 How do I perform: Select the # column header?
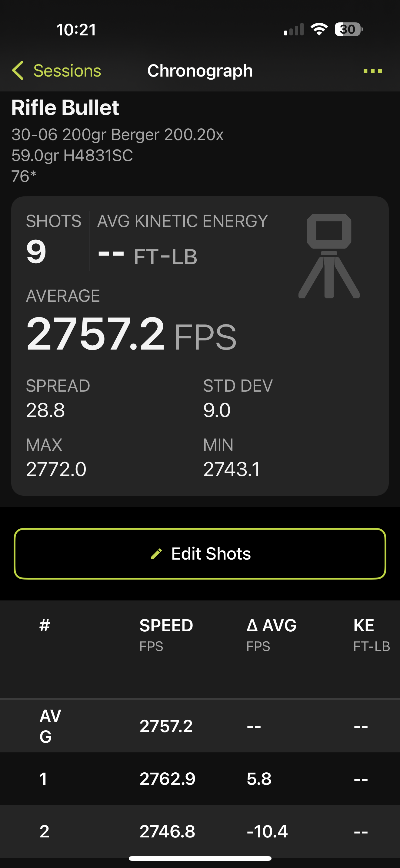pyautogui.click(x=45, y=626)
